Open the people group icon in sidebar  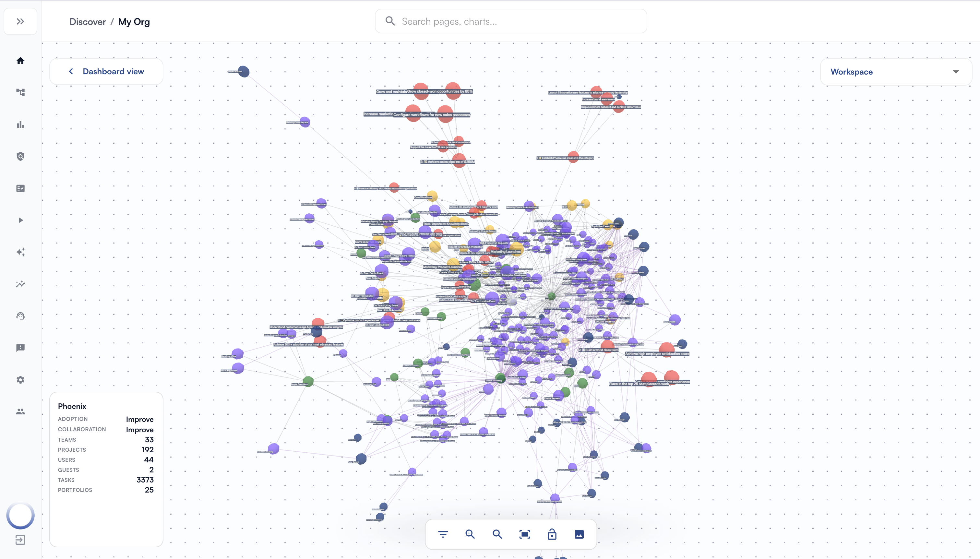(x=20, y=411)
